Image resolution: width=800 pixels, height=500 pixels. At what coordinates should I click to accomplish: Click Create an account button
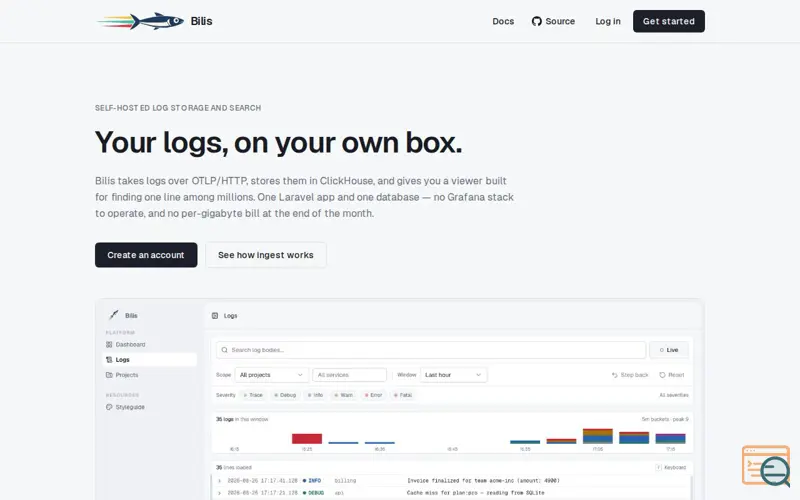coord(146,255)
